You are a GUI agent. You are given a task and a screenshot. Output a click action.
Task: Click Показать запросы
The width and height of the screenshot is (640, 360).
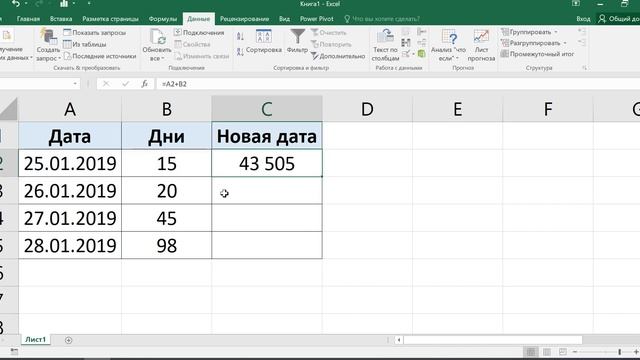pos(94,32)
